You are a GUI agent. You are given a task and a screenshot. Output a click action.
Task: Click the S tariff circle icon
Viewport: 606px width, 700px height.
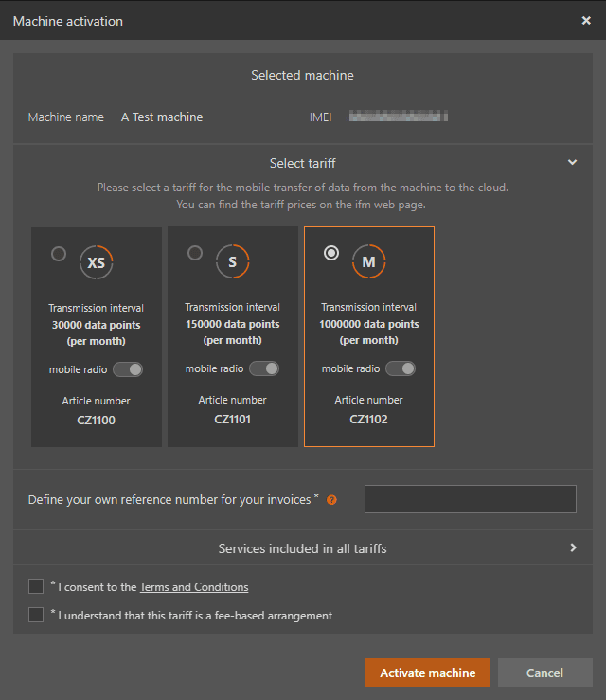(232, 261)
